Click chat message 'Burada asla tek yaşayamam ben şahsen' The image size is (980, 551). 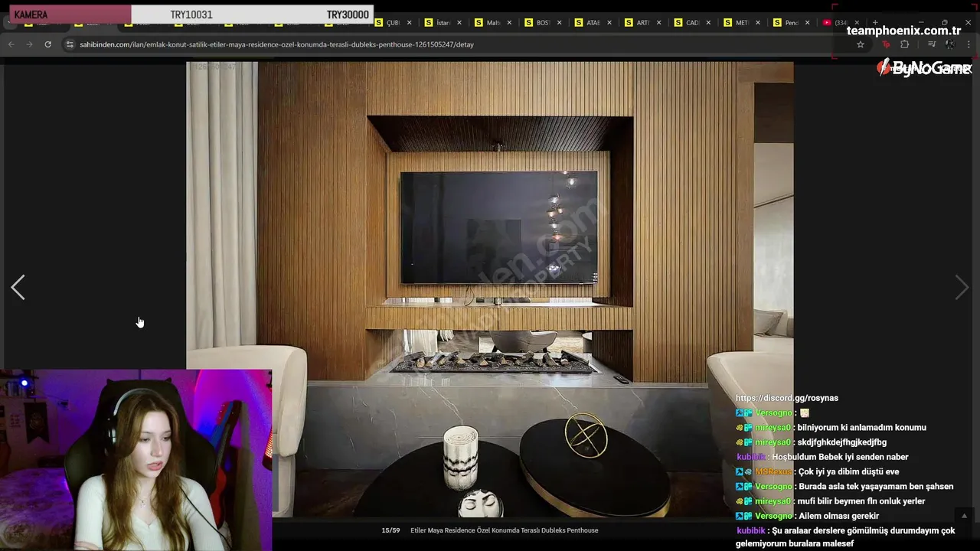(875, 487)
